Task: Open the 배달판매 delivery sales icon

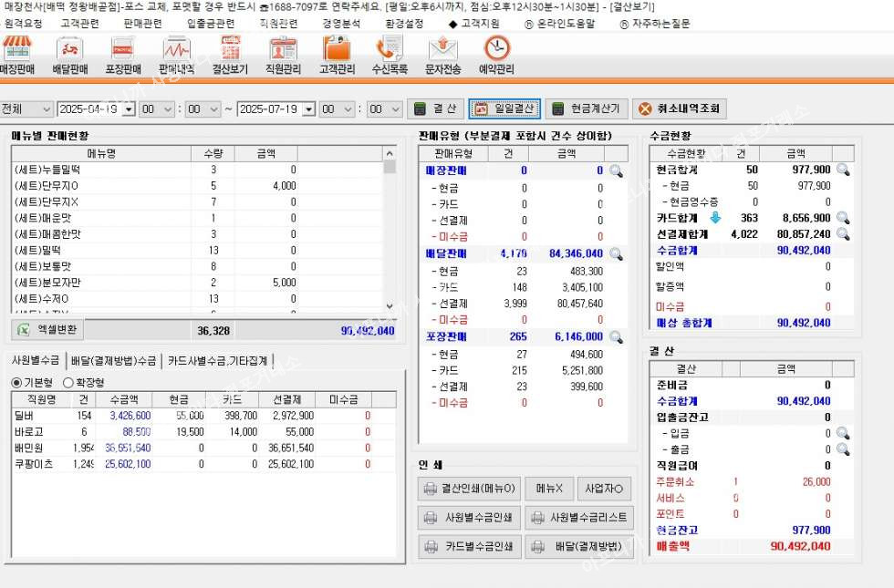Action: (x=70, y=55)
